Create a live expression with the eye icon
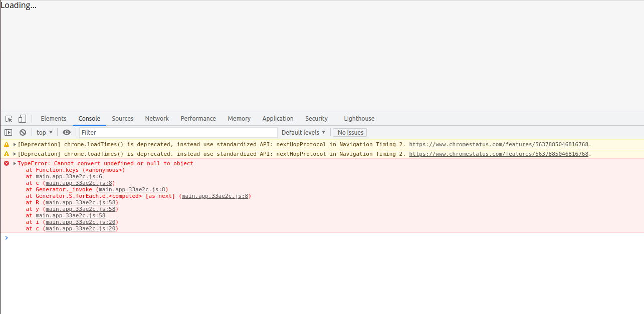 pyautogui.click(x=67, y=132)
